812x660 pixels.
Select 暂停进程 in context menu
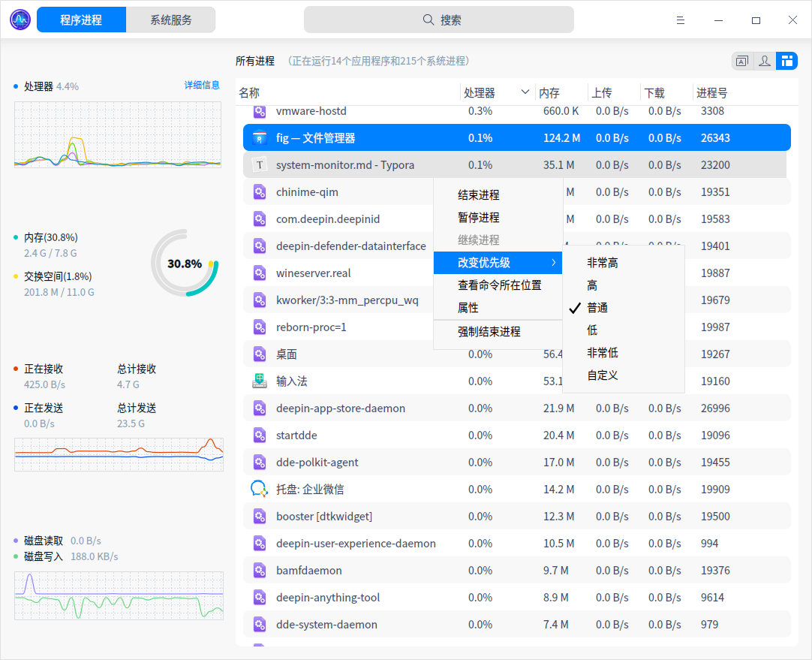(x=498, y=218)
